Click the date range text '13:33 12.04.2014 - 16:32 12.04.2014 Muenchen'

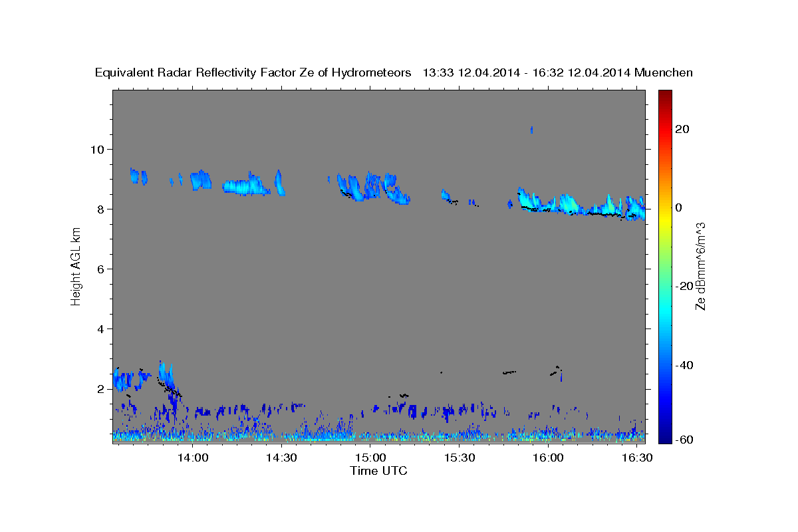pos(558,72)
